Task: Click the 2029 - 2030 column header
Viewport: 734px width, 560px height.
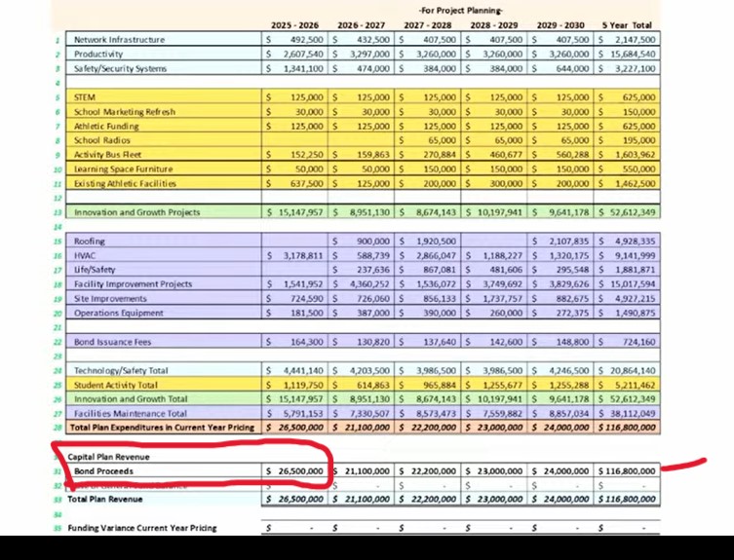Action: click(x=560, y=25)
